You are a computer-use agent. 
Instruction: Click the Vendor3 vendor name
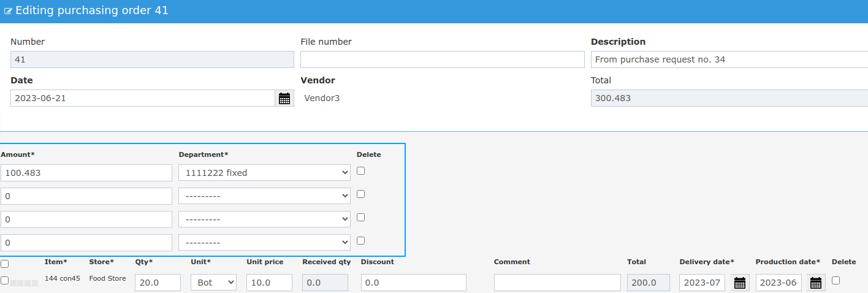322,98
